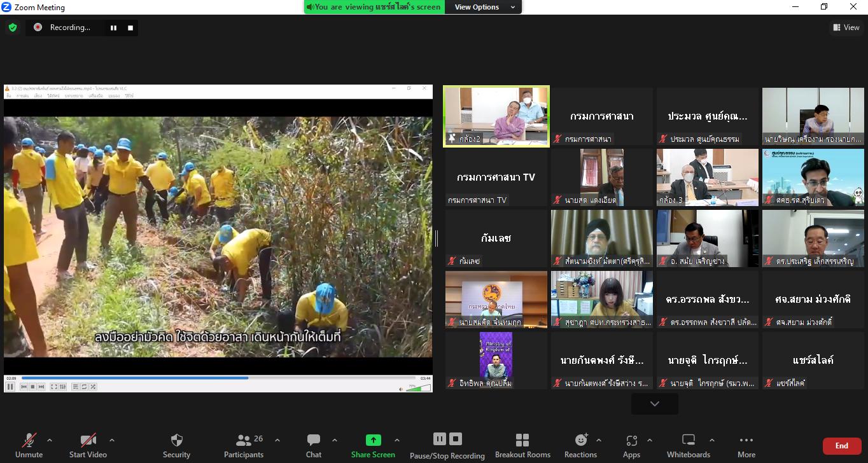868x463 pixels.
Task: Open video options arrow beside Start Video
Action: (112, 440)
